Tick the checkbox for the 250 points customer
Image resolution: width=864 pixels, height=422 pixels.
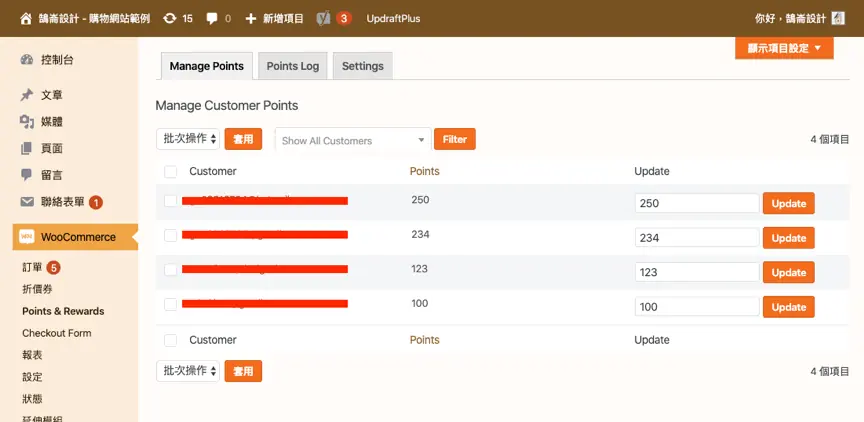[x=171, y=201]
